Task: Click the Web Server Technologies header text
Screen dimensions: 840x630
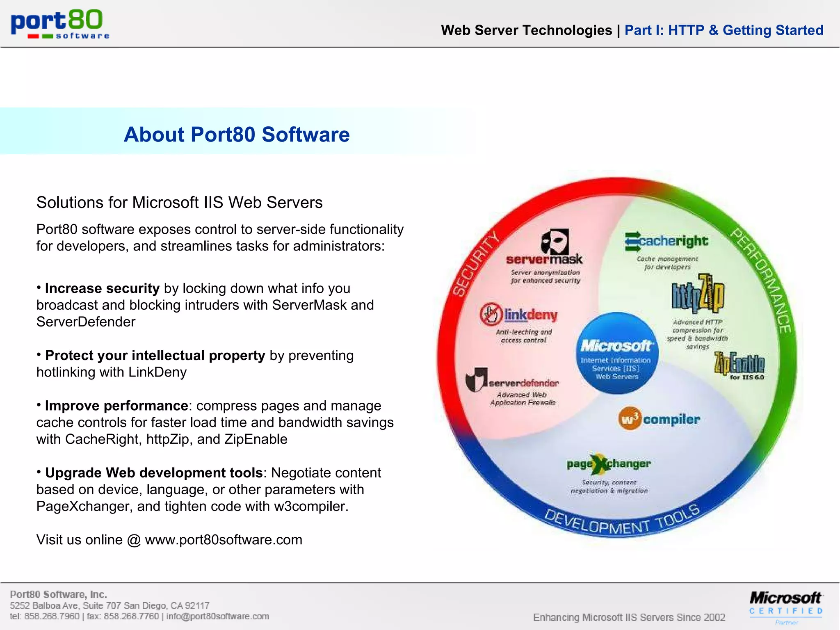Action: pyautogui.click(x=526, y=30)
